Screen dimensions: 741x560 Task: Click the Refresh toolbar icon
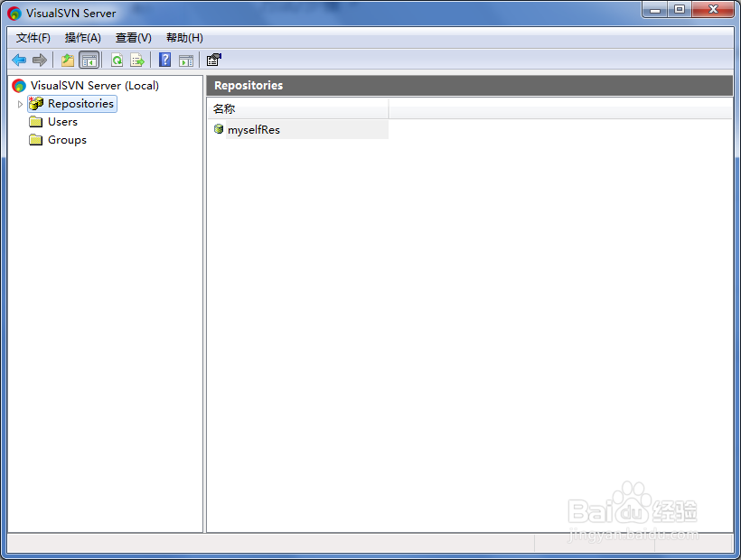coord(117,60)
